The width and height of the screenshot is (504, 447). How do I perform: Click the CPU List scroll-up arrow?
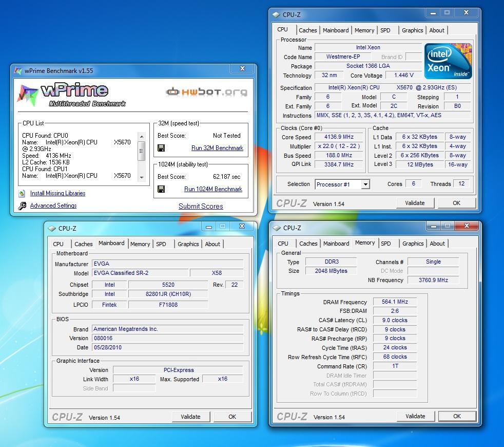142,137
